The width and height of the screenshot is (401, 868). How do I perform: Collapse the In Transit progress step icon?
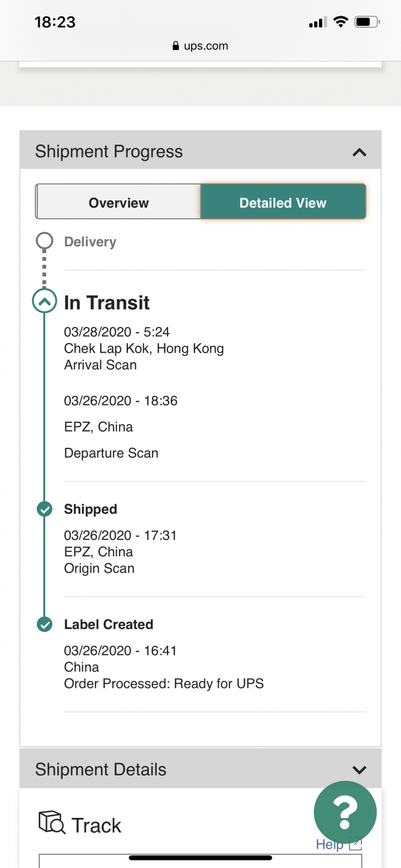44,301
